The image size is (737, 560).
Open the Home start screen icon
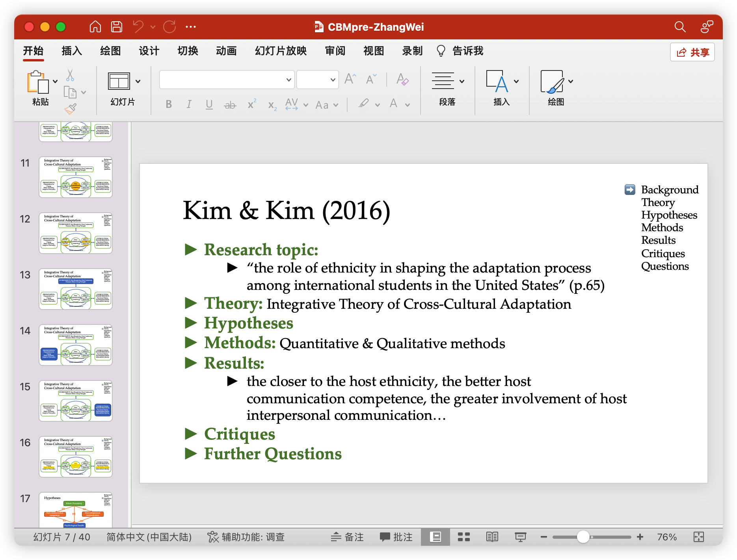point(95,27)
